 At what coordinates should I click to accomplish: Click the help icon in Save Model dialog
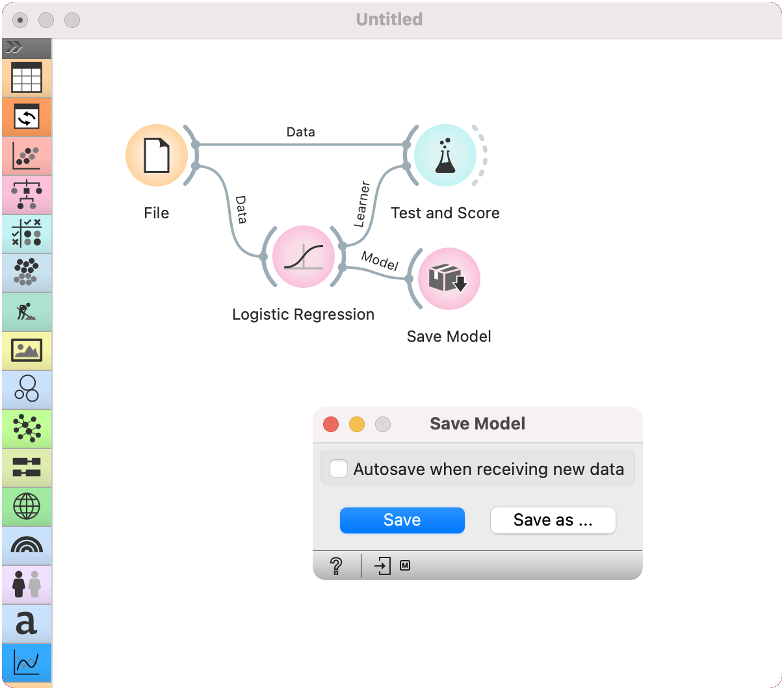tap(336, 566)
